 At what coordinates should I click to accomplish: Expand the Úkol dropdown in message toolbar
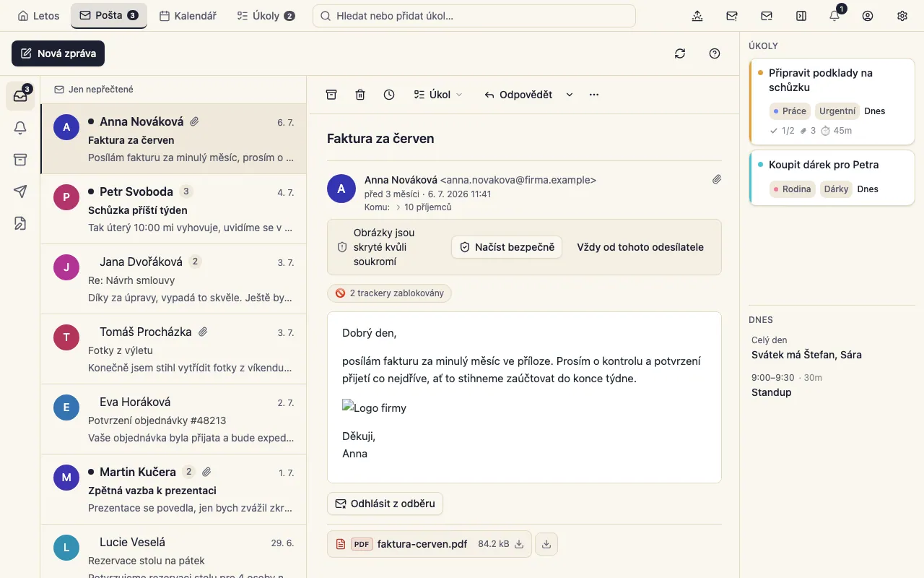(438, 95)
